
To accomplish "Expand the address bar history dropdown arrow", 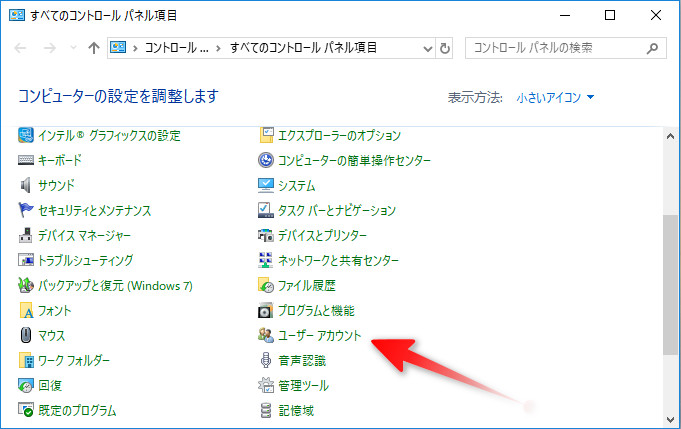I will point(428,49).
